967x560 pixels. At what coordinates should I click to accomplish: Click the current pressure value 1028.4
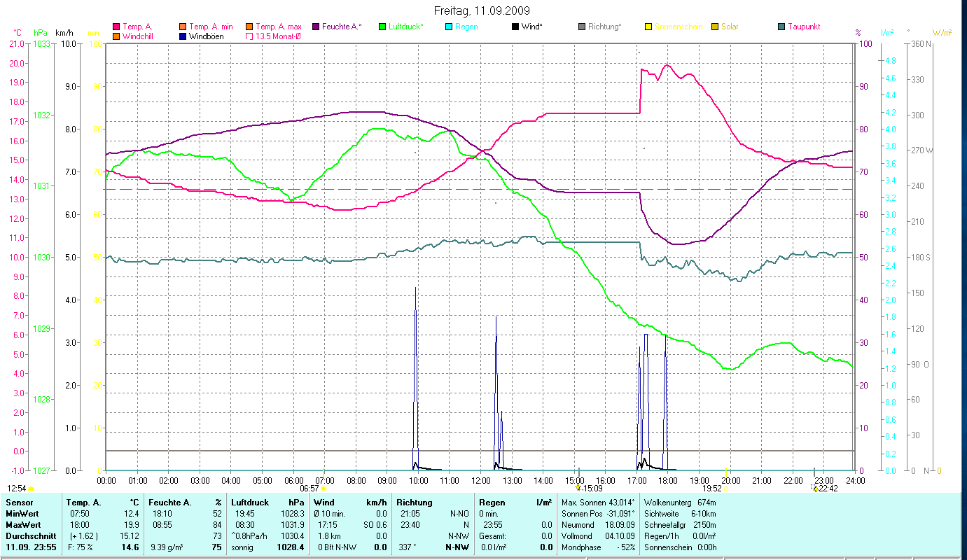[292, 547]
